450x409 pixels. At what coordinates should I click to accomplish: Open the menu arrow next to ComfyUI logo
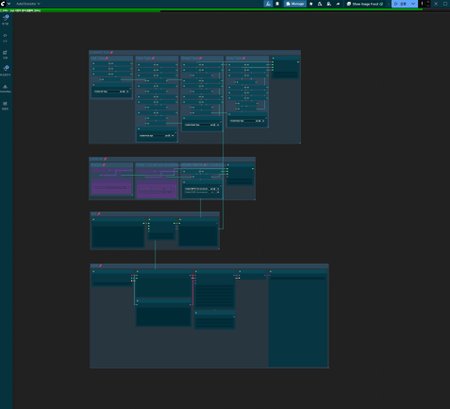click(9, 4)
